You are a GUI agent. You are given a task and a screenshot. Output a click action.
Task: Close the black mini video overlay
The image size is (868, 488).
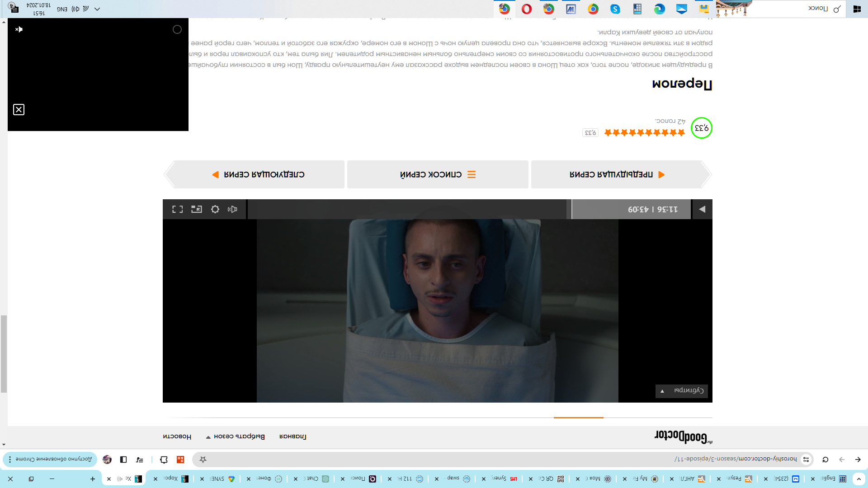point(19,110)
